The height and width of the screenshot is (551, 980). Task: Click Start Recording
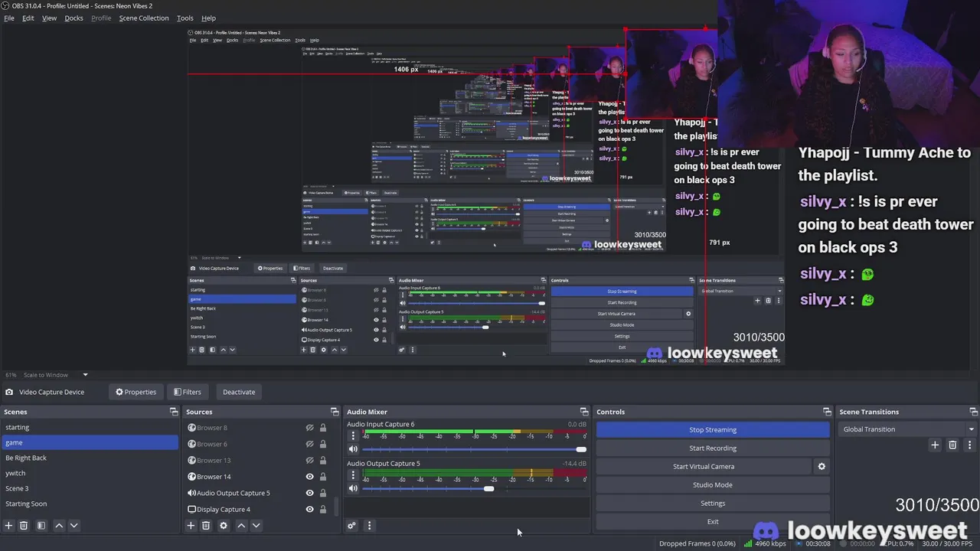tap(713, 448)
